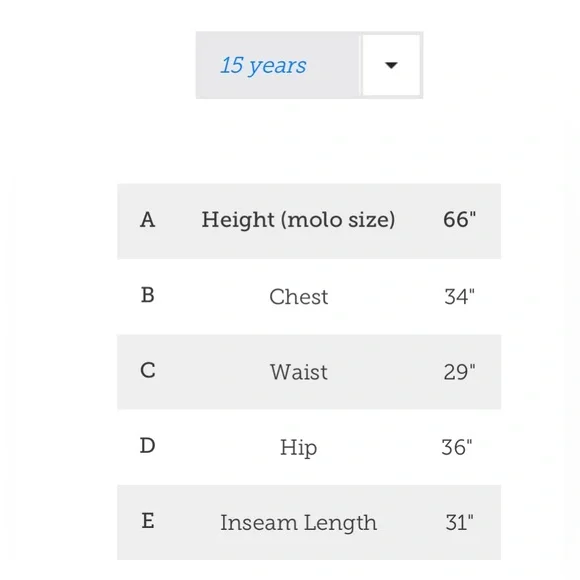Image resolution: width=580 pixels, height=580 pixels.
Task: Click 'Height (molo size)' row label
Action: click(298, 220)
